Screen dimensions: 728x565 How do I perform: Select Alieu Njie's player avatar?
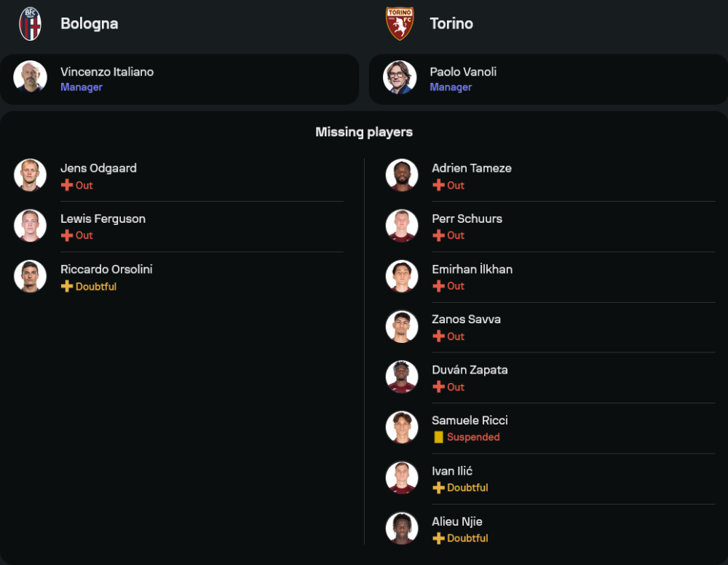tap(402, 529)
